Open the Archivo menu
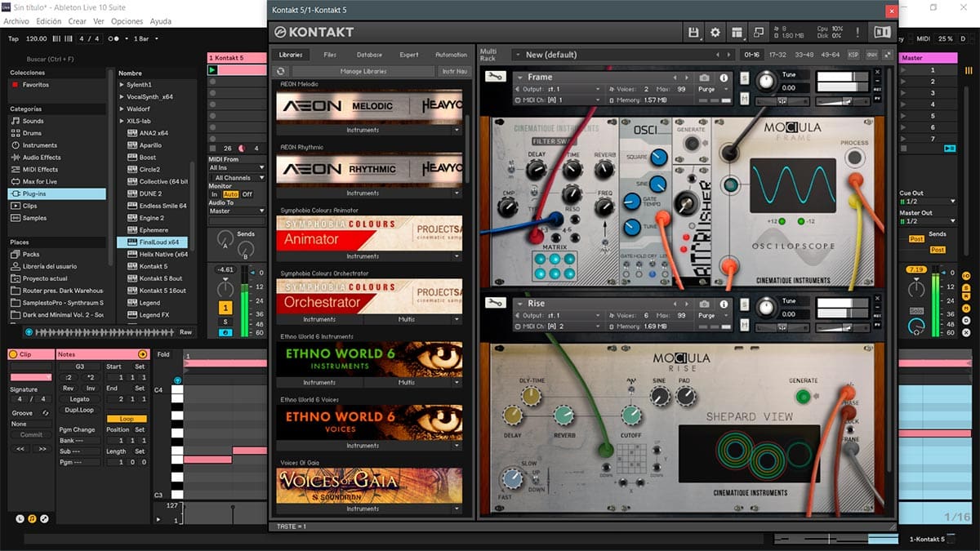The width and height of the screenshot is (980, 551). tap(16, 21)
